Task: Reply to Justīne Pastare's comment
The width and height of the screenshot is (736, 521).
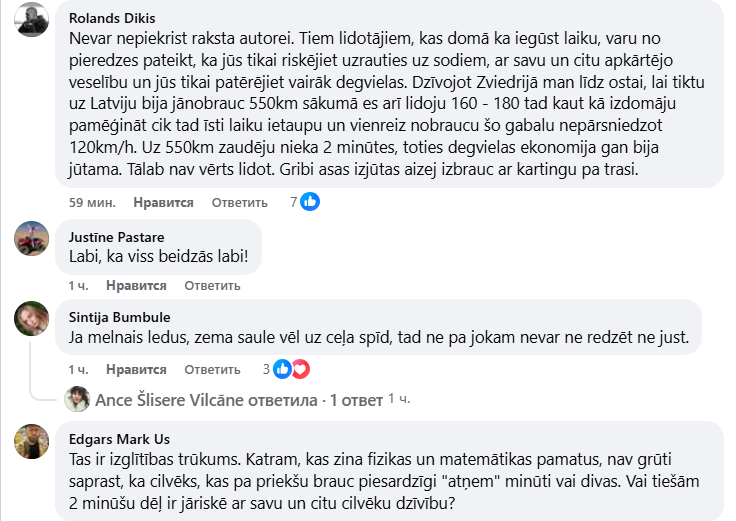Action: [x=212, y=286]
